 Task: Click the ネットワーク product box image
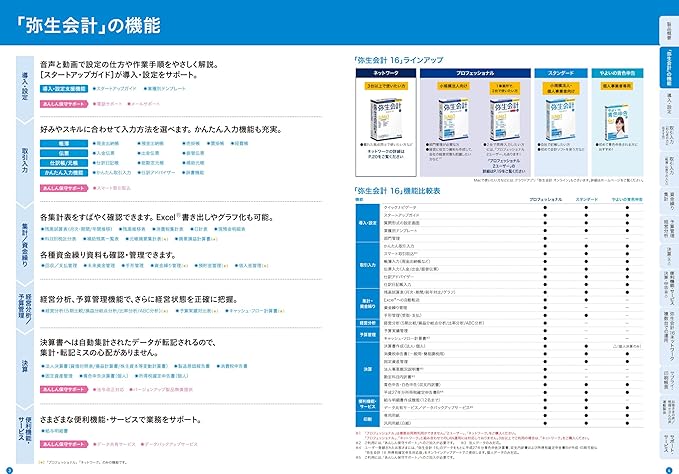click(x=385, y=118)
